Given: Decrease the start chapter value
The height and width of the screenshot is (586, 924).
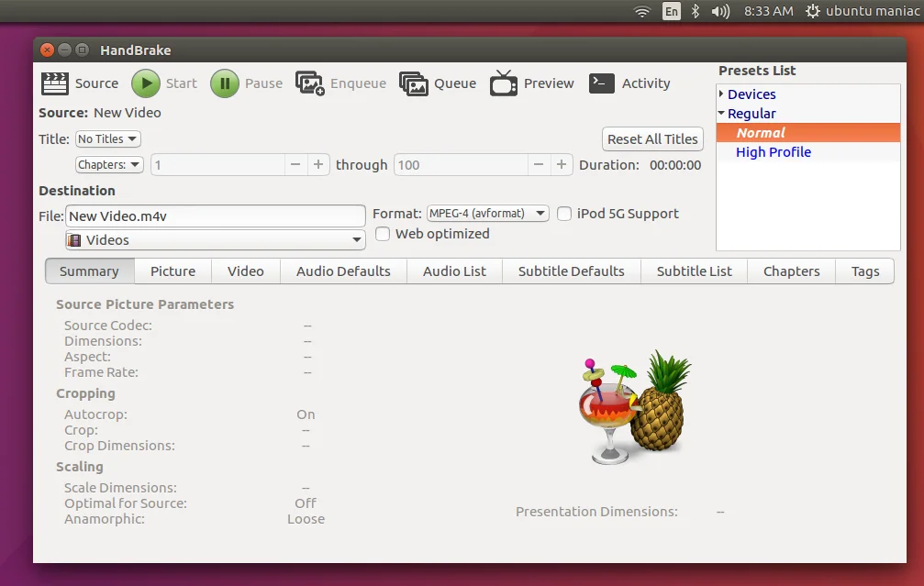Looking at the screenshot, I should 295,165.
